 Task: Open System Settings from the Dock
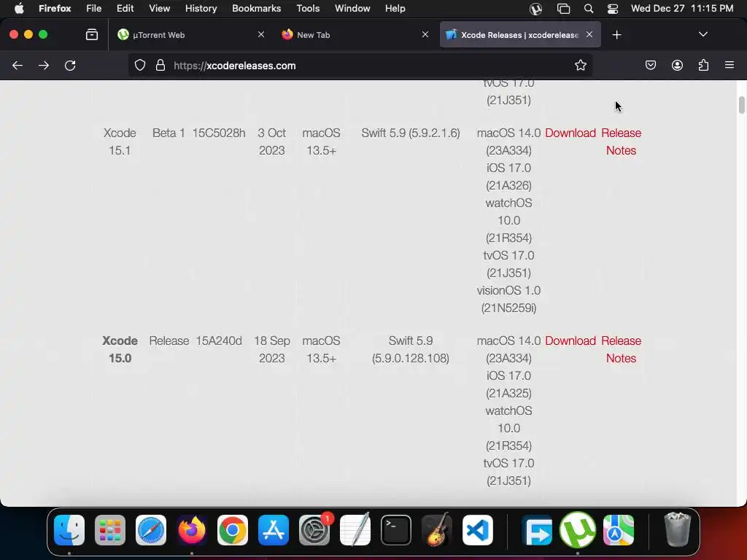[314, 530]
